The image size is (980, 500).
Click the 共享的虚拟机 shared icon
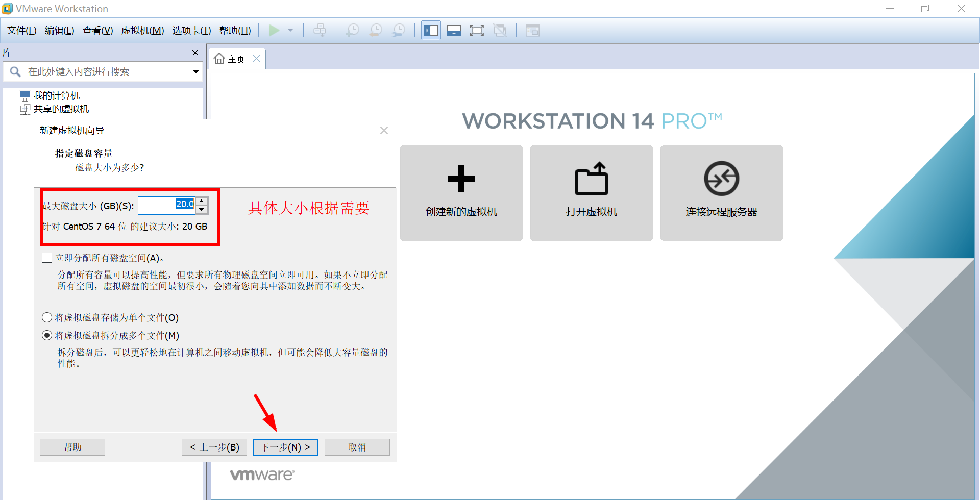click(25, 109)
